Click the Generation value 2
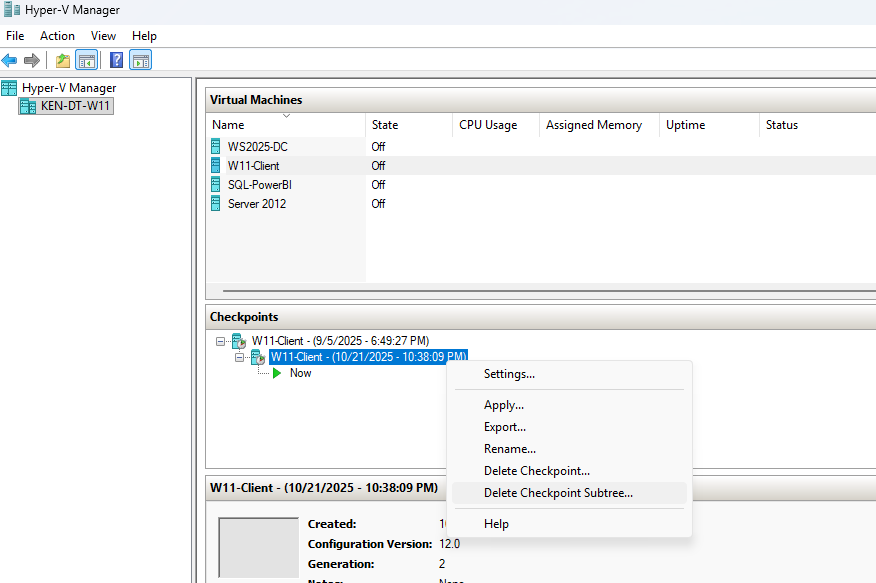This screenshot has width=876, height=583. click(442, 564)
